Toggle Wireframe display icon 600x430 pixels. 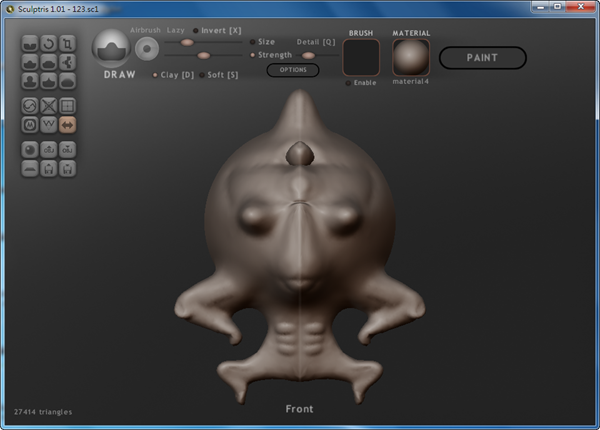(x=49, y=125)
